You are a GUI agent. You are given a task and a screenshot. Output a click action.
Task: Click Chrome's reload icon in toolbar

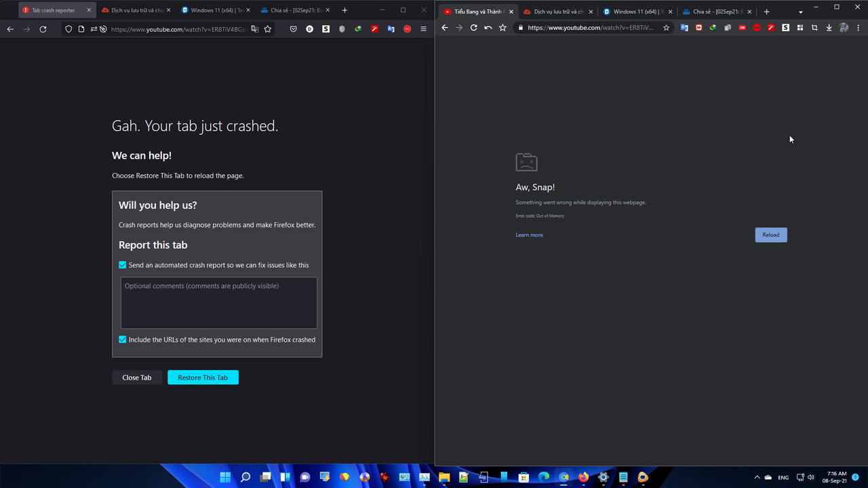coord(473,28)
